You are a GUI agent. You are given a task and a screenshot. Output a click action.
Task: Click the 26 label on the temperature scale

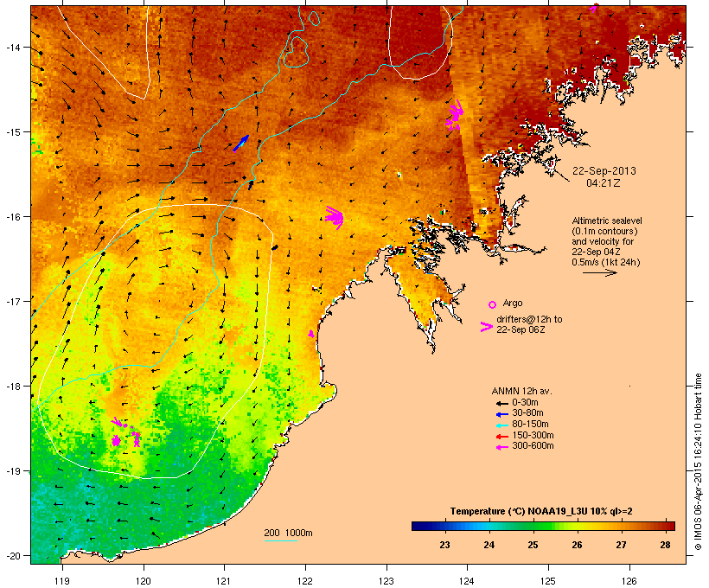pyautogui.click(x=577, y=545)
